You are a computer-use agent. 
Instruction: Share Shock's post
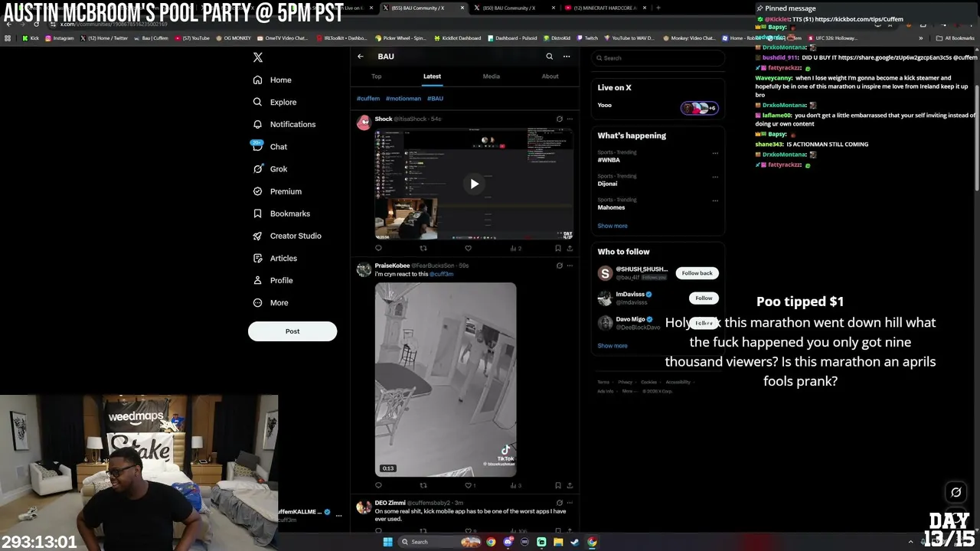[569, 248]
